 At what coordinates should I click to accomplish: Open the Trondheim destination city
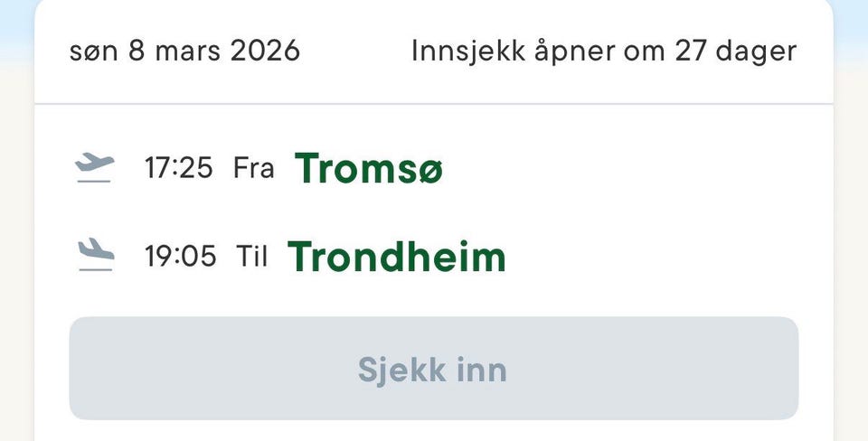click(396, 257)
